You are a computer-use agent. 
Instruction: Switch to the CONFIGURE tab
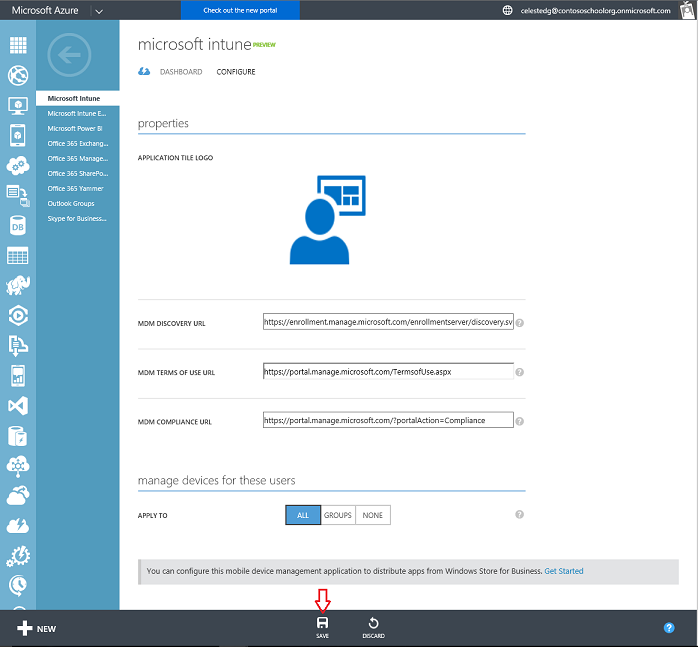[x=236, y=72]
